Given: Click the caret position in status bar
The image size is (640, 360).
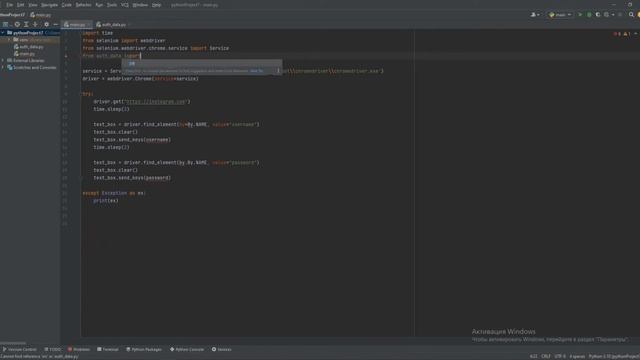Looking at the screenshot, I should (x=533, y=356).
